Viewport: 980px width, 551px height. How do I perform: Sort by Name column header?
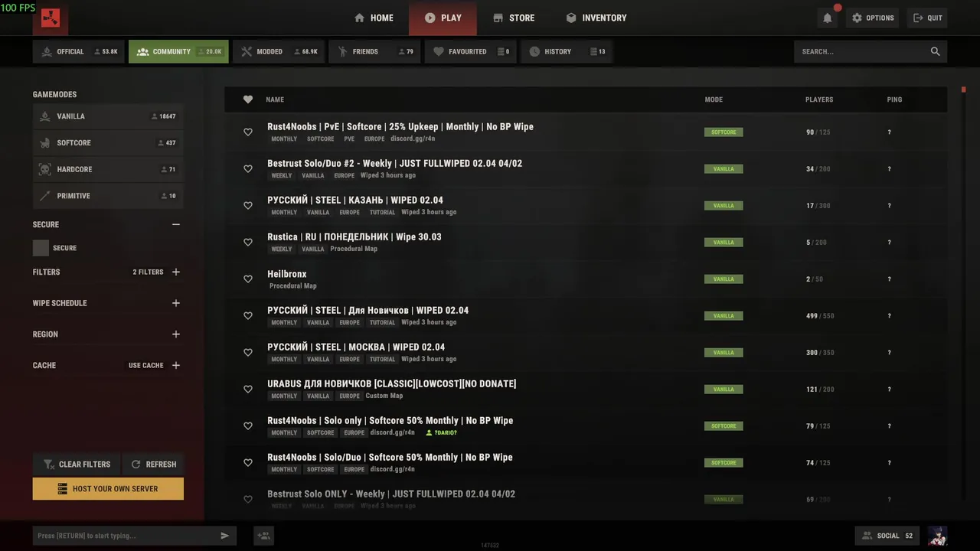click(275, 99)
